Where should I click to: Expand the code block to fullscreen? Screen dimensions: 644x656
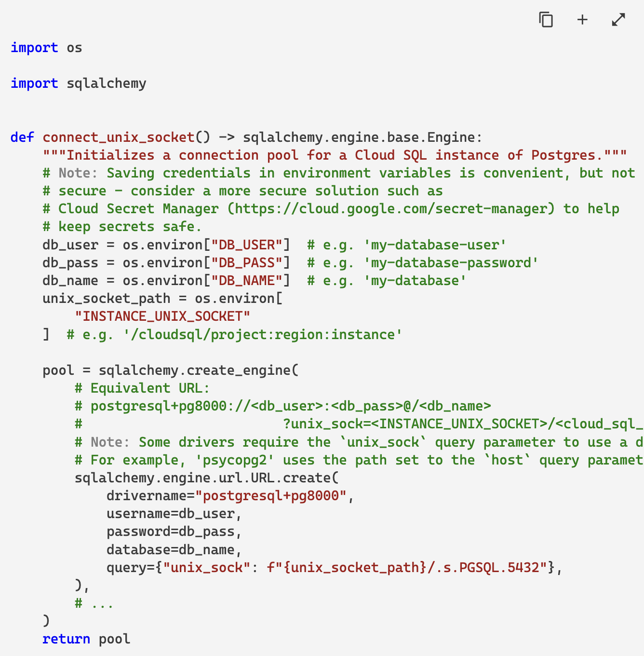coord(618,20)
